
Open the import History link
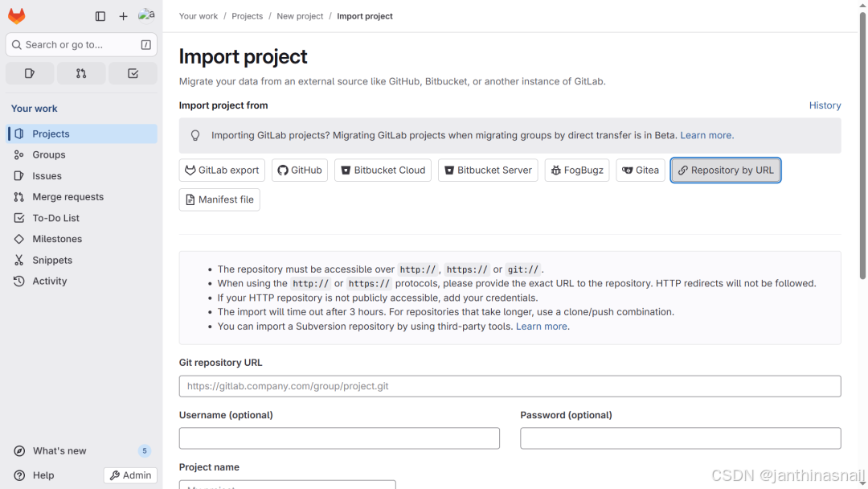(825, 105)
